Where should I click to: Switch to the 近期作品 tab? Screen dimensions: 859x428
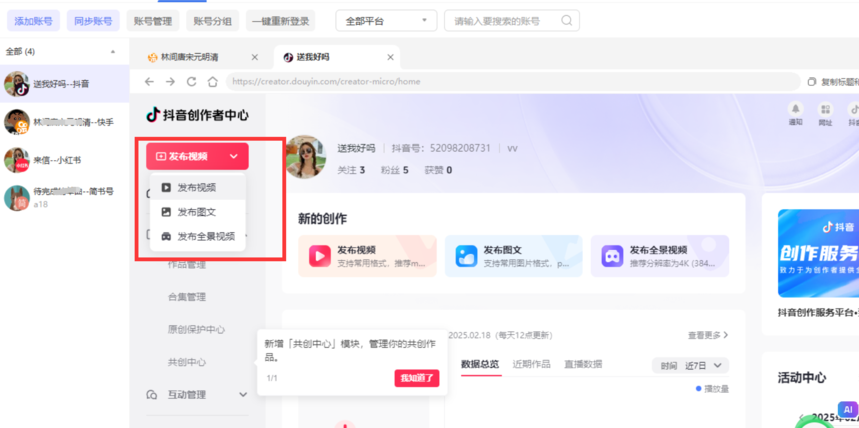(531, 364)
